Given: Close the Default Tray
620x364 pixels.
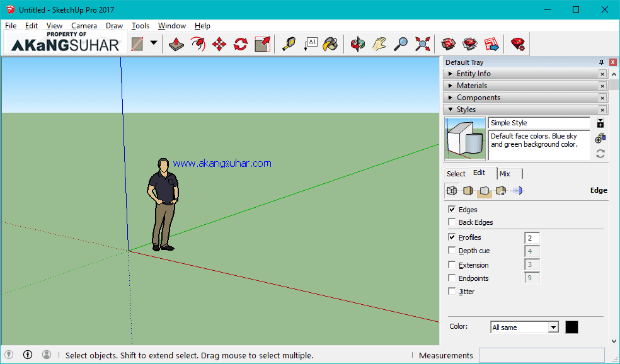Looking at the screenshot, I should (613, 62).
